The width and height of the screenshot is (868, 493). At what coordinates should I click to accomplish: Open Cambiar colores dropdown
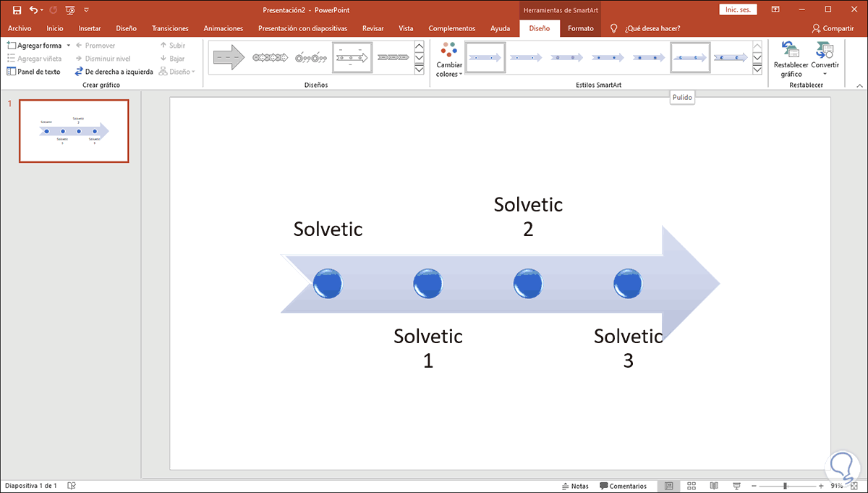pos(449,60)
